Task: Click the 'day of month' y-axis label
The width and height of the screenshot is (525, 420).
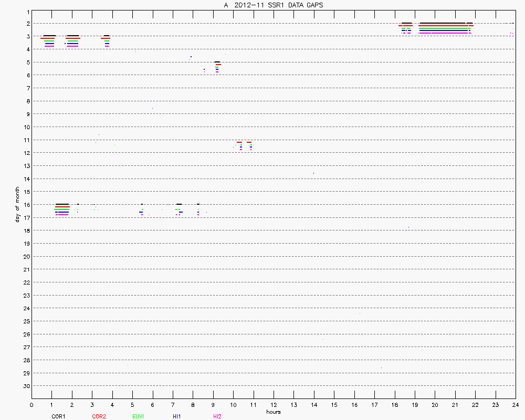Action: pyautogui.click(x=17, y=204)
